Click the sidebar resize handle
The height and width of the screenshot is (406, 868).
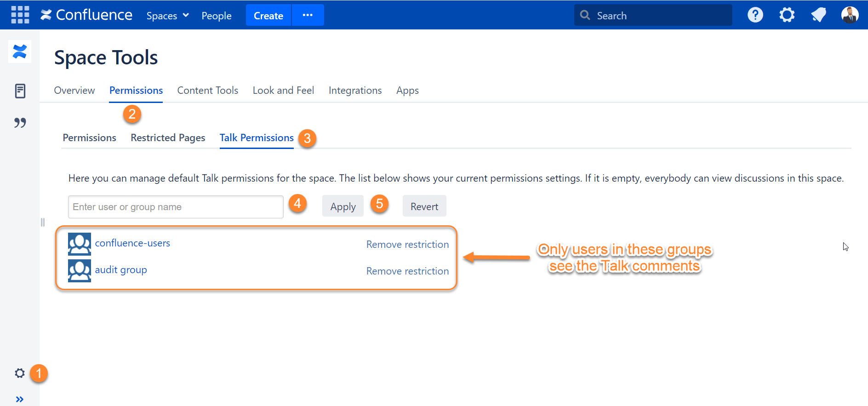42,223
